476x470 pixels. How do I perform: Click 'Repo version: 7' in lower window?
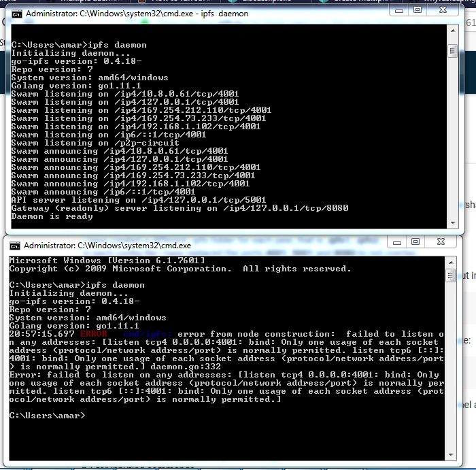coord(50,309)
